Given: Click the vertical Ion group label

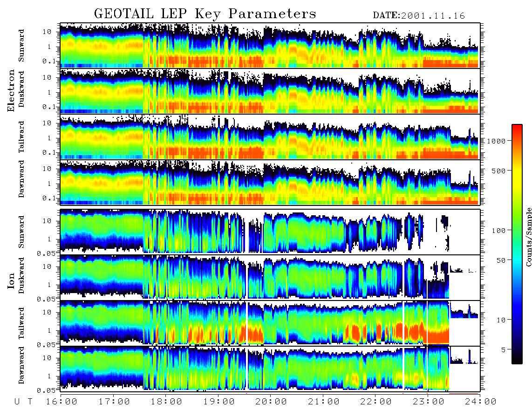Looking at the screenshot, I should click(11, 280).
